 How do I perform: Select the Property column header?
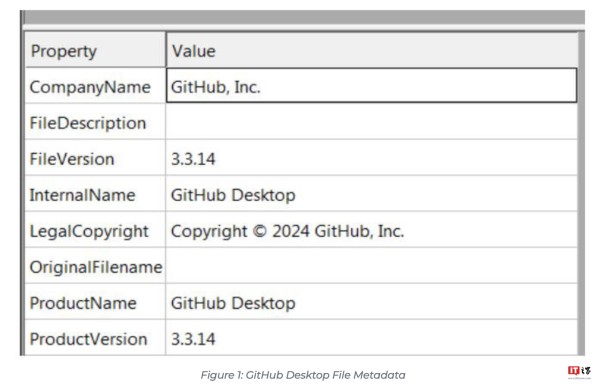pos(95,50)
